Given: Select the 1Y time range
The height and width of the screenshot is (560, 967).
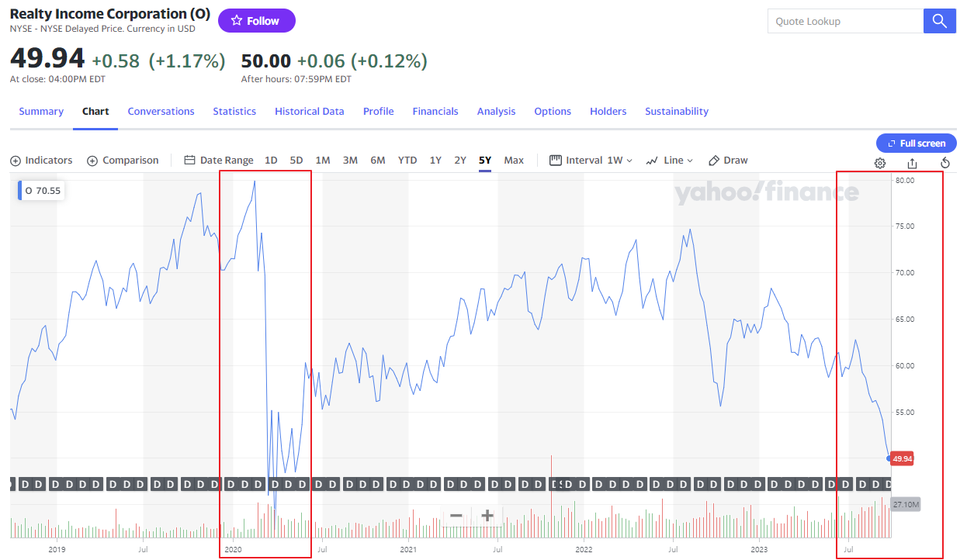Looking at the screenshot, I should [x=435, y=160].
